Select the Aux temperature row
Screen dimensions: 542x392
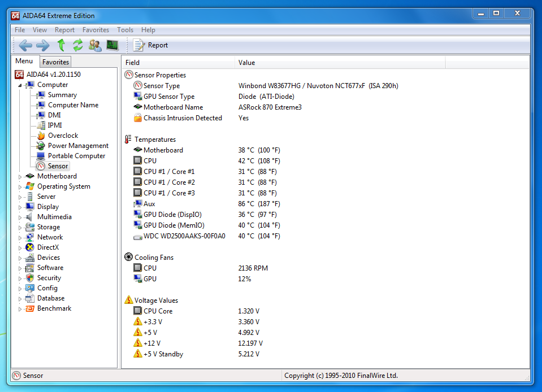(x=149, y=204)
